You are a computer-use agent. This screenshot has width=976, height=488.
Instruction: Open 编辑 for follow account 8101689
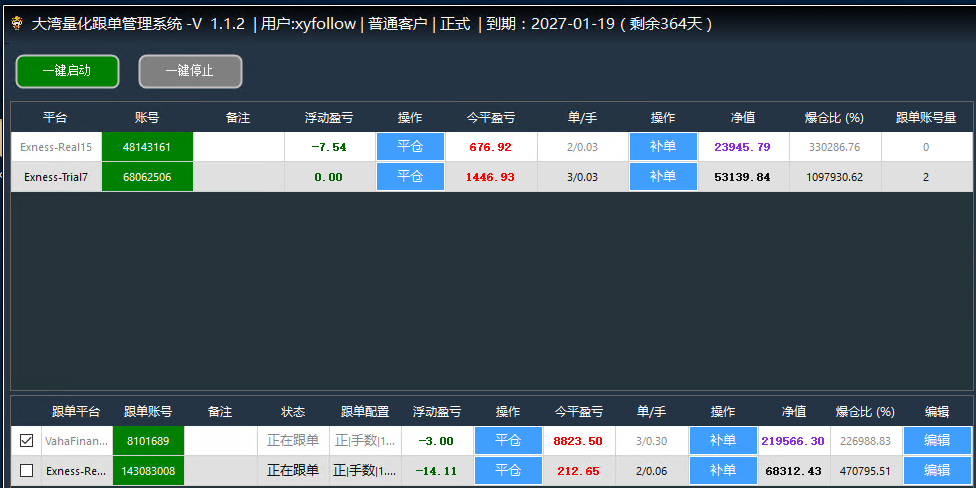pyautogui.click(x=937, y=441)
